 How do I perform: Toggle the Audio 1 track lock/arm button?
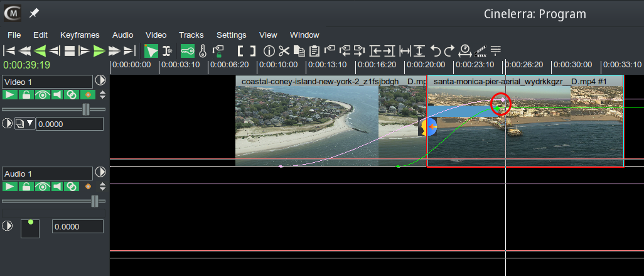click(26, 187)
